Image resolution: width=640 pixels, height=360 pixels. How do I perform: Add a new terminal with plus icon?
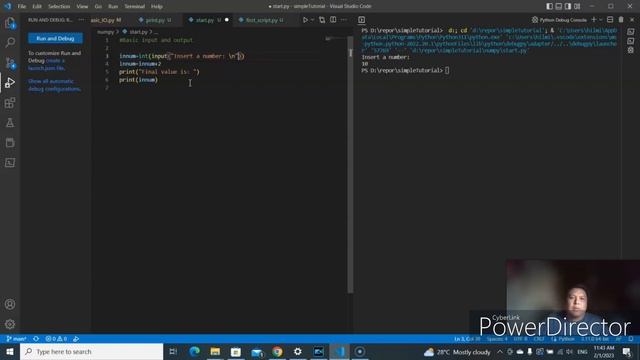click(x=594, y=20)
